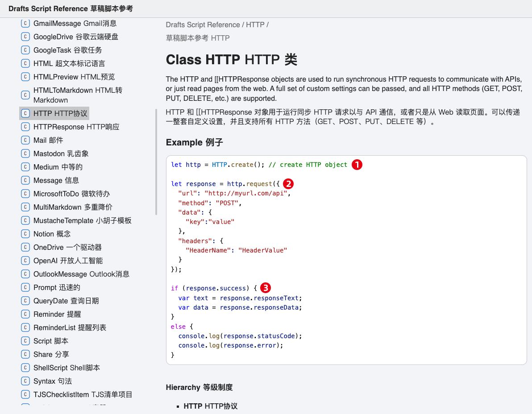Open GmailMessage class page
Viewport: 532px width, 414px height.
(x=75, y=23)
